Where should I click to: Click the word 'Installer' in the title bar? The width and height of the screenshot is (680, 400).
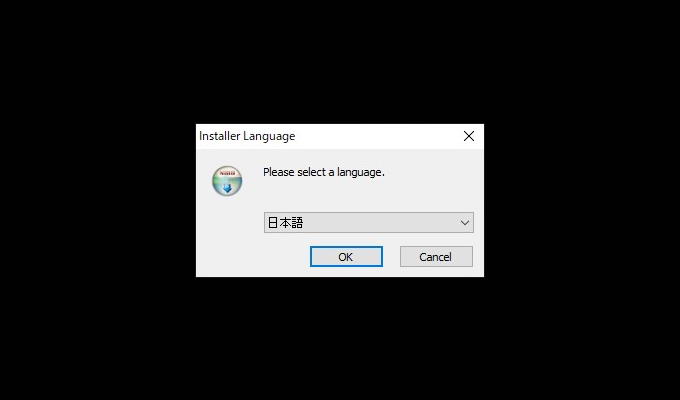coord(219,136)
